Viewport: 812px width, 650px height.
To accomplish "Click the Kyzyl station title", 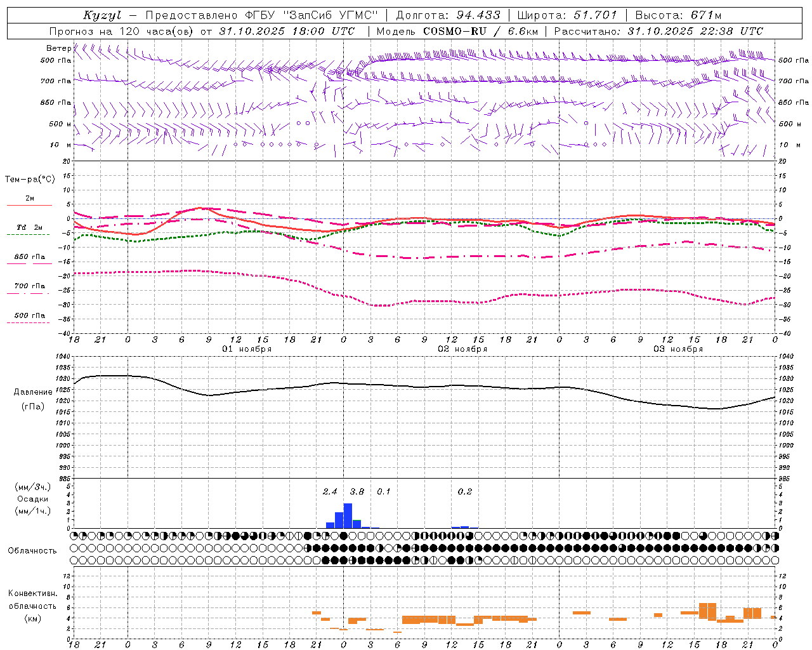I will [x=102, y=15].
